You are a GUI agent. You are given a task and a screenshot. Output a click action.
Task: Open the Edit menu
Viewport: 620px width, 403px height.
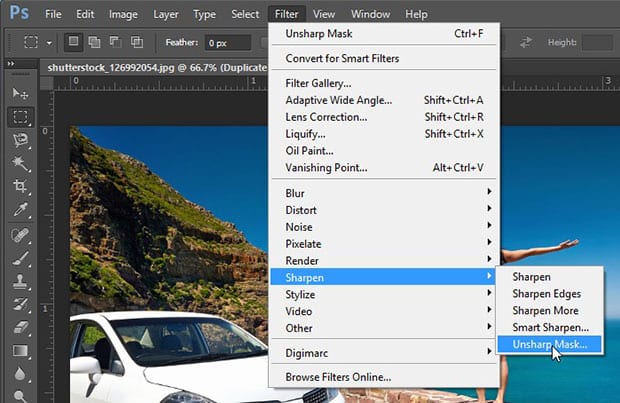(x=85, y=14)
